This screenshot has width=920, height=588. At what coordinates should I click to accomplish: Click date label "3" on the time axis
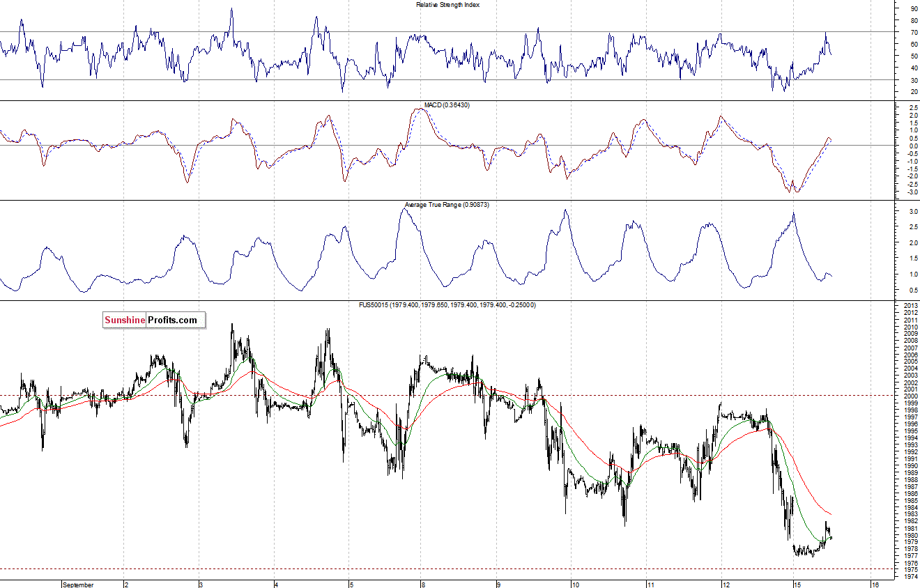200,585
